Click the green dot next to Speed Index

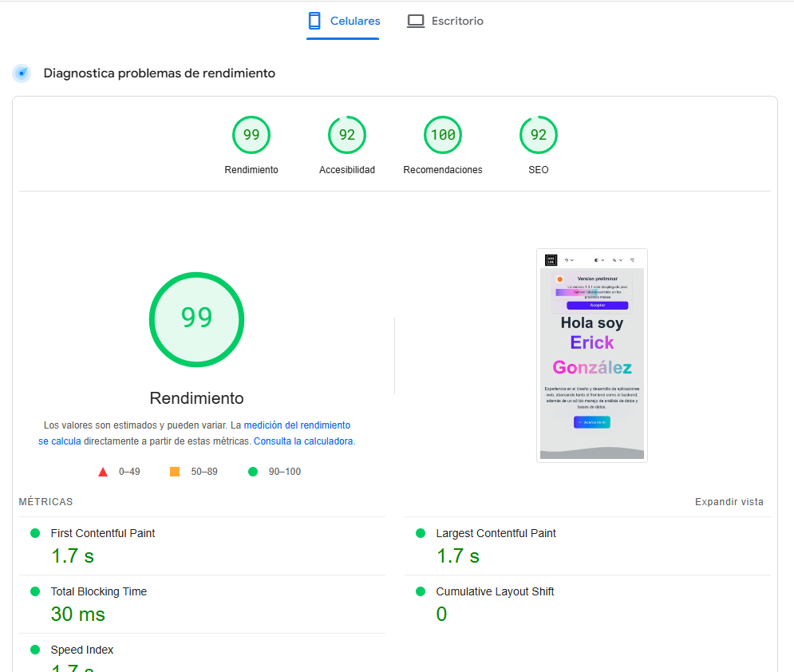click(x=33, y=649)
